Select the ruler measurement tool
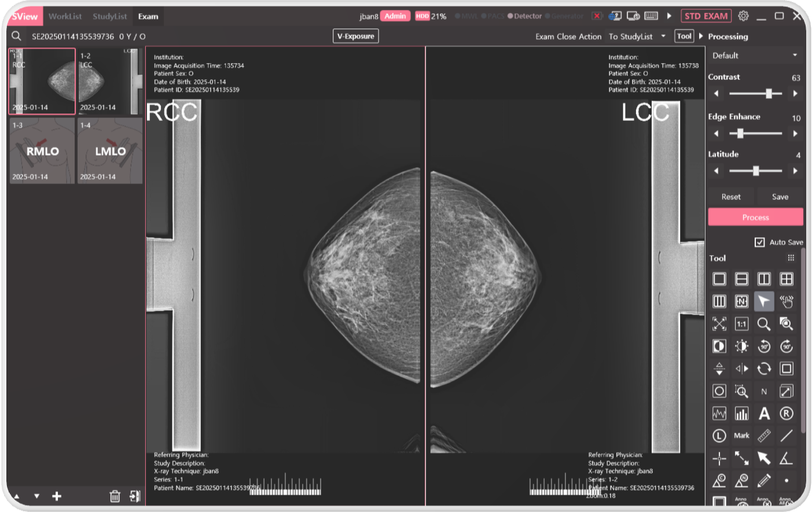The image size is (812, 512). coord(764,436)
